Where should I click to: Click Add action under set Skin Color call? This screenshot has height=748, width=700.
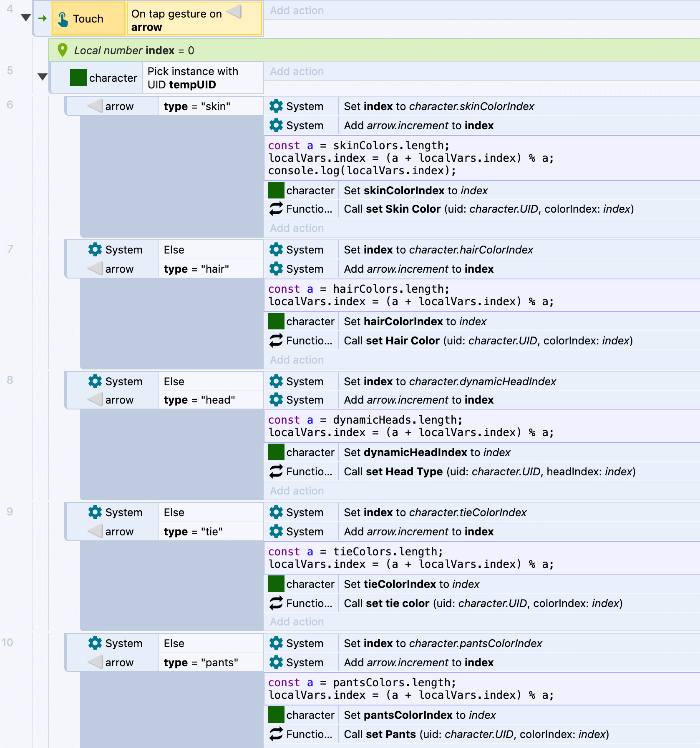click(297, 228)
